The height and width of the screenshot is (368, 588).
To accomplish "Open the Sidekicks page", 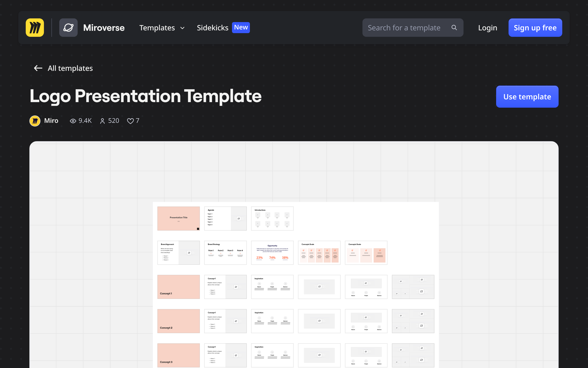I will pyautogui.click(x=213, y=28).
